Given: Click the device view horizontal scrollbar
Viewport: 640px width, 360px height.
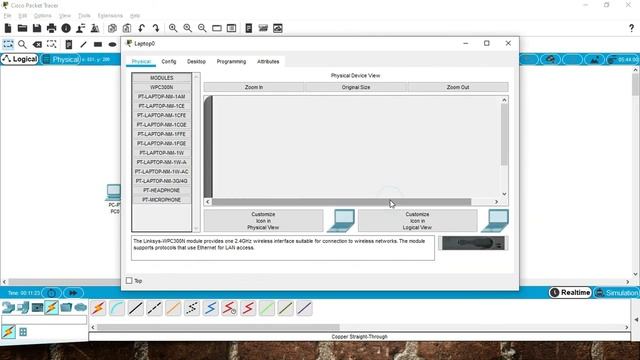Looking at the screenshot, I should point(341,202).
